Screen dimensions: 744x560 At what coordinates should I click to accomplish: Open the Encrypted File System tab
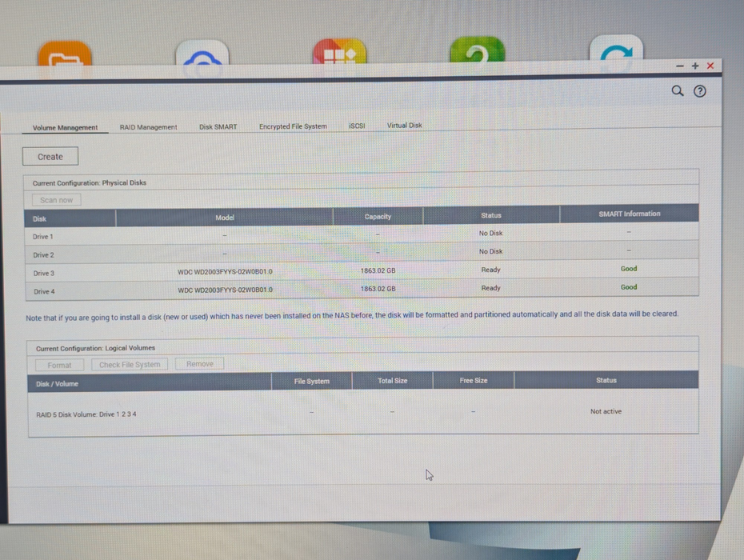293,126
